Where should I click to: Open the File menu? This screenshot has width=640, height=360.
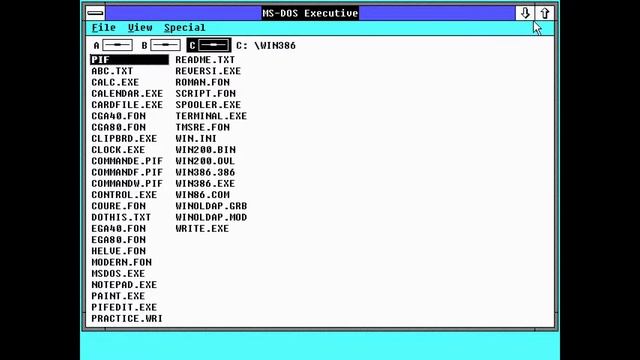pos(104,27)
